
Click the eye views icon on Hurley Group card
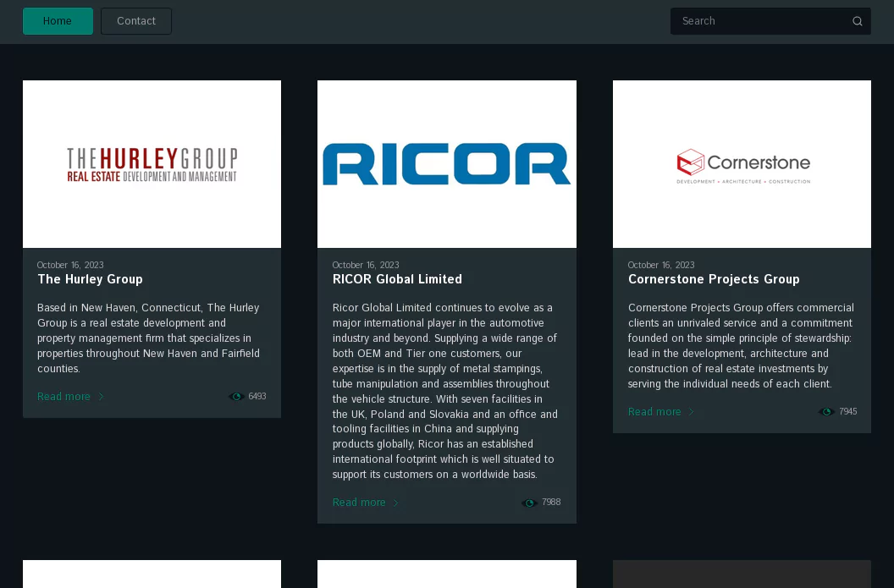point(236,397)
